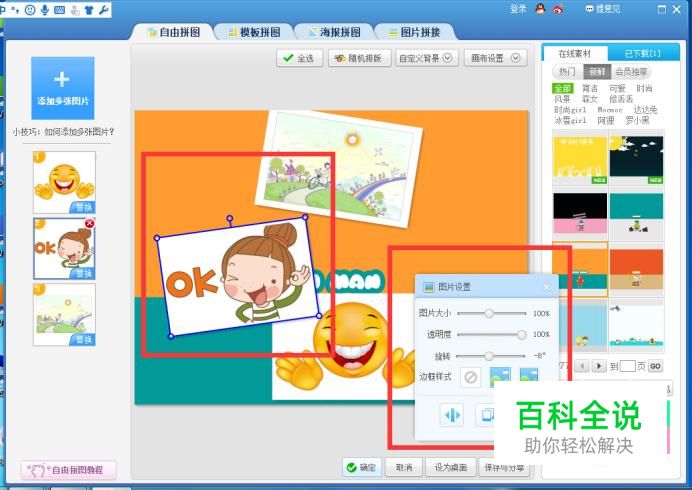Click the 设为桌面 set as desktop button
692x490 pixels.
(451, 467)
